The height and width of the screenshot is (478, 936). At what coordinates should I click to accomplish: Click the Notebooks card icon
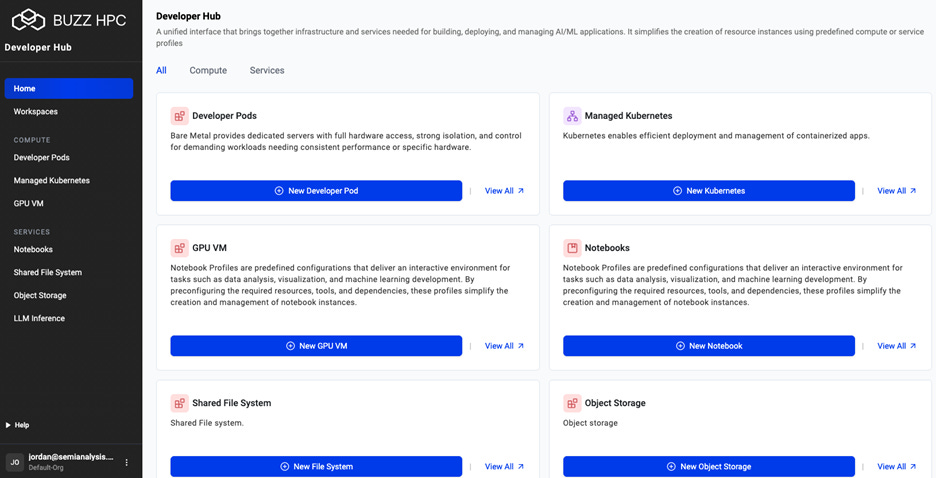pos(572,248)
